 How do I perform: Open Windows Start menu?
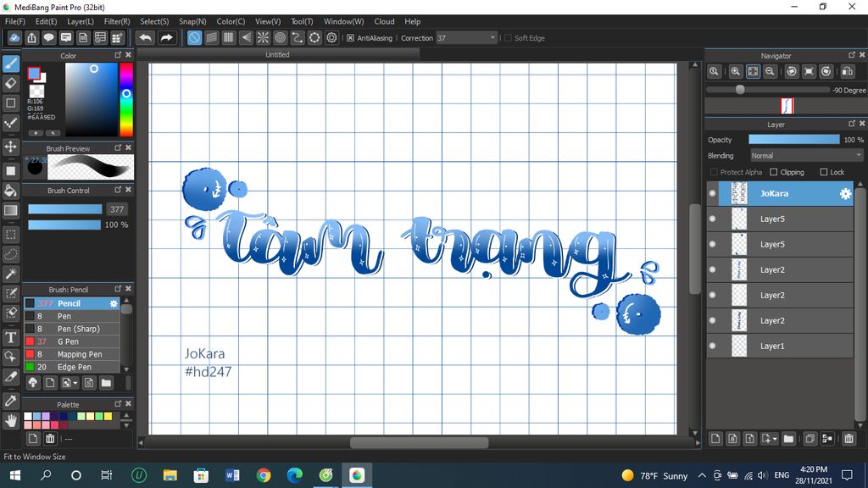15,475
